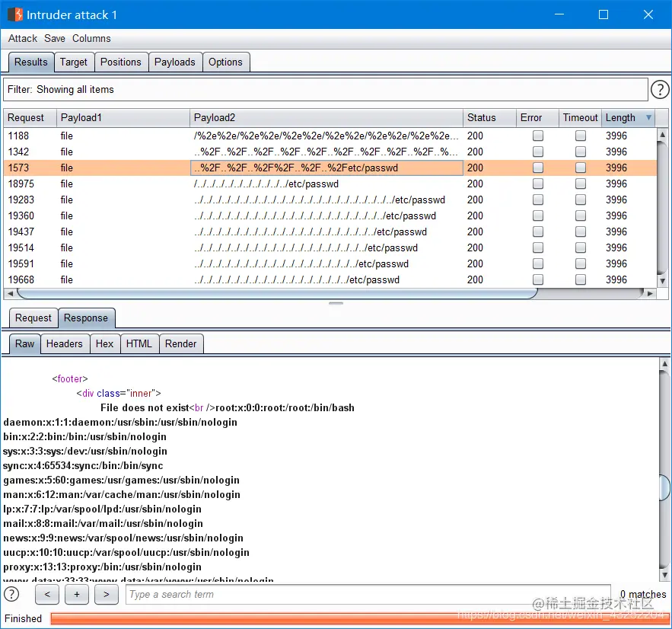Screen dimensions: 672x629
Task: Select result row with request 1342
Action: (x=330, y=152)
